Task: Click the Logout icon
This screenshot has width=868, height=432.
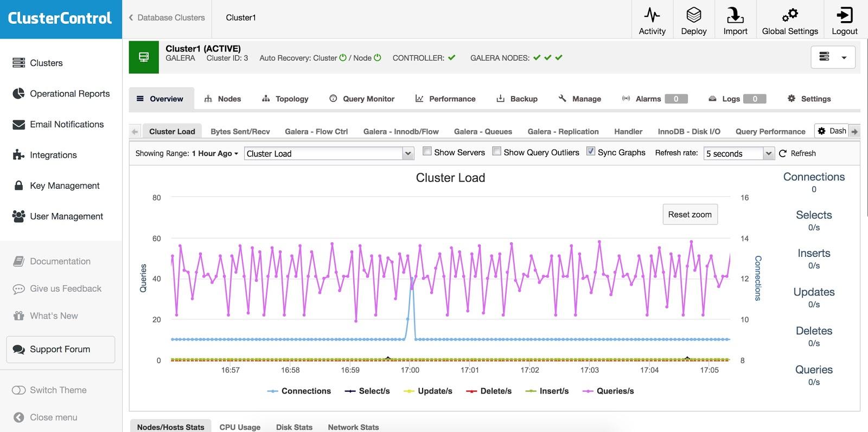Action: click(845, 15)
